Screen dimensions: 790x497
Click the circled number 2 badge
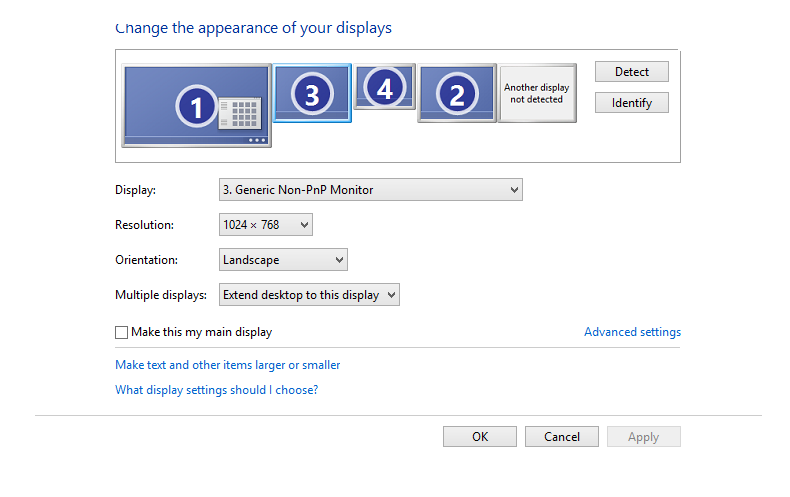[457, 94]
